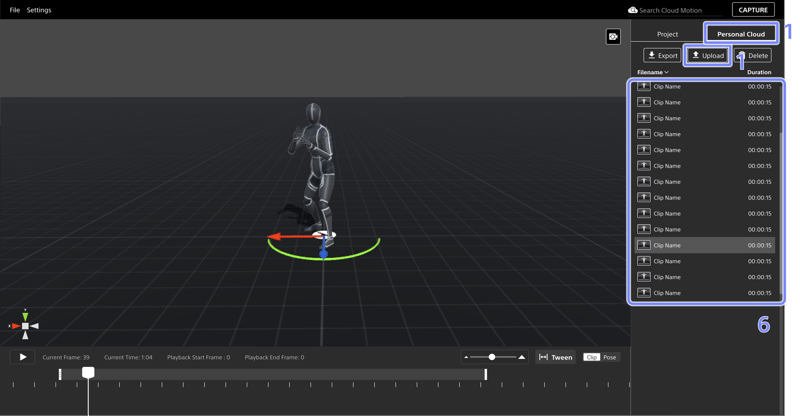The width and height of the screenshot is (800, 416).
Task: Click the small zoom-out triangle
Action: [x=466, y=357]
